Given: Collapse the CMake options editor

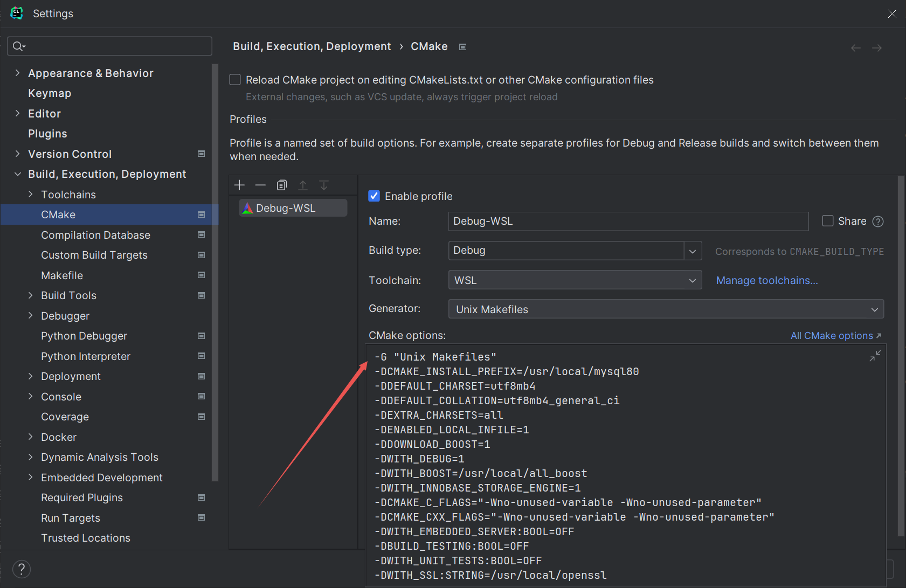Looking at the screenshot, I should point(875,356).
